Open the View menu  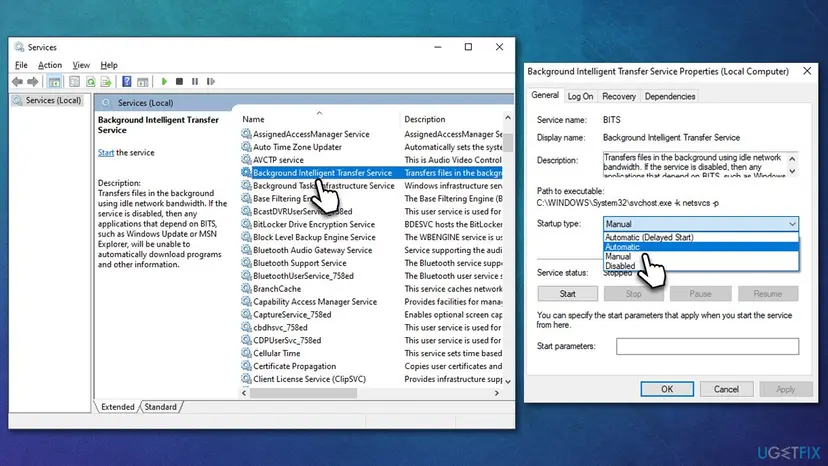(81, 65)
